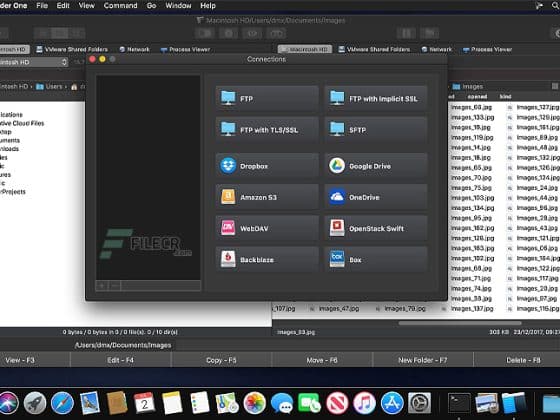This screenshot has width=560, height=420.
Task: Click the Amazon S3 icon
Action: click(228, 197)
